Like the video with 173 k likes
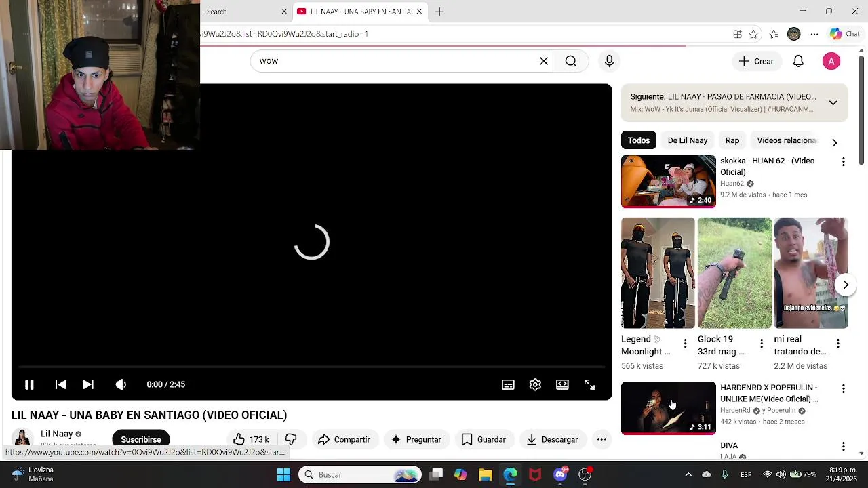This screenshot has height=488, width=868. point(251,439)
